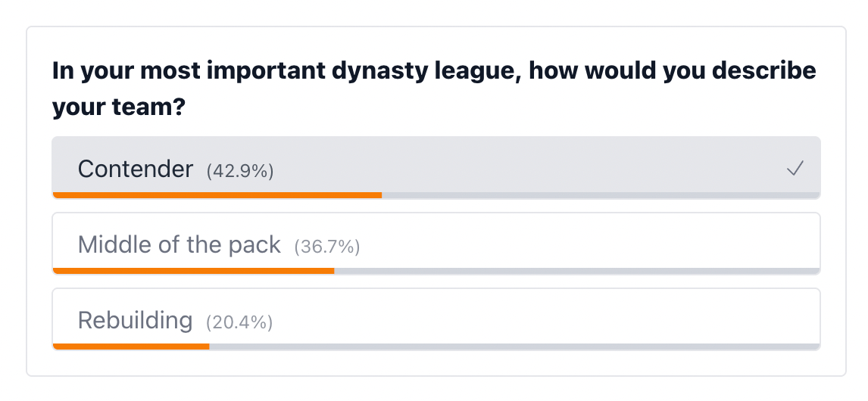Click the poll question heading text

[434, 89]
